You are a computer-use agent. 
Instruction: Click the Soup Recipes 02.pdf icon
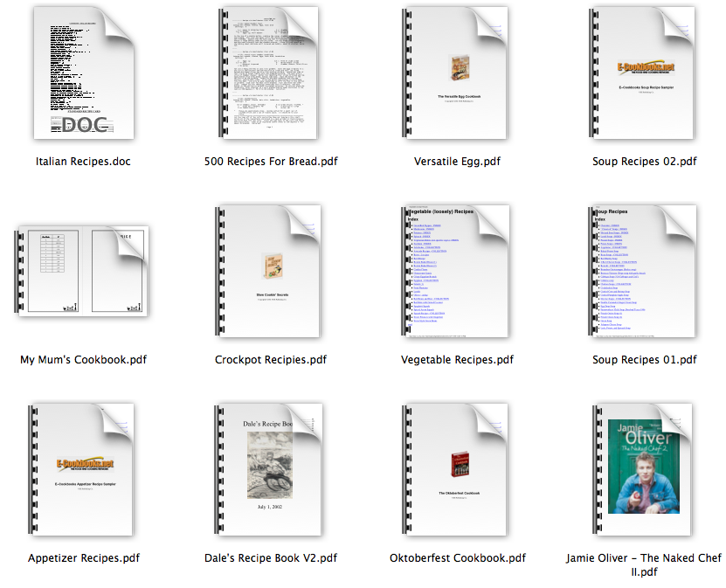pos(645,73)
